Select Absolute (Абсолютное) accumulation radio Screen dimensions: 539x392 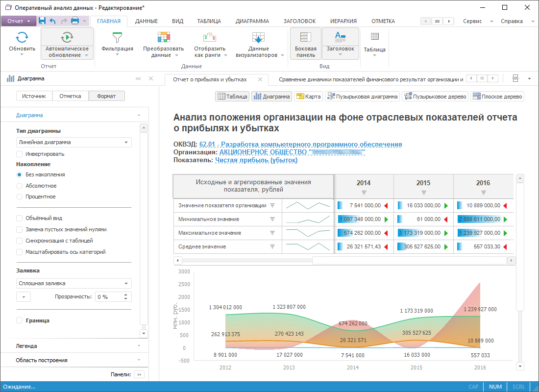[20, 186]
